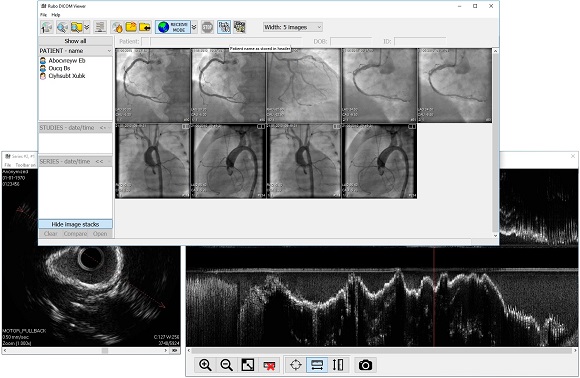The height and width of the screenshot is (378, 580).
Task: Click the zoom out magnifier in longitudinal view
Action: pos(226,365)
